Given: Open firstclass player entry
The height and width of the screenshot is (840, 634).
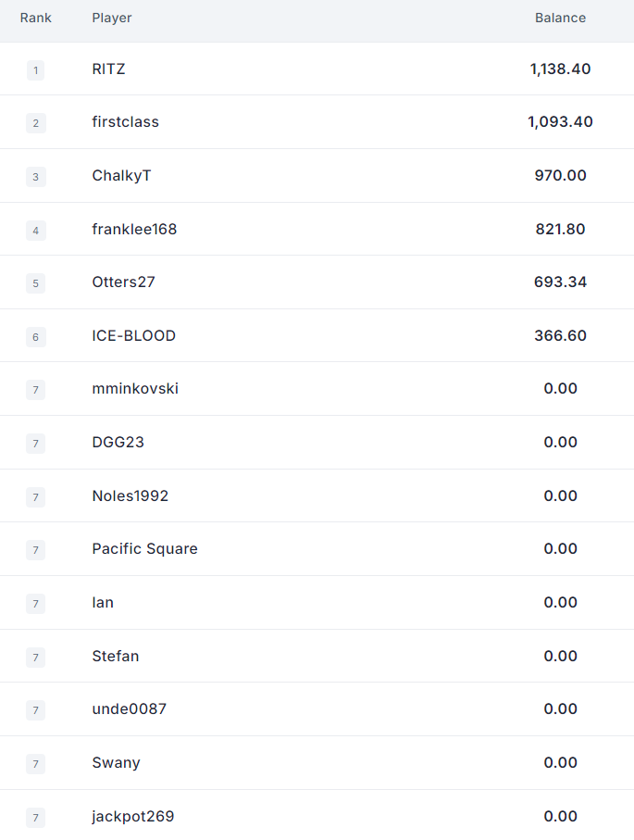Looking at the screenshot, I should [125, 122].
